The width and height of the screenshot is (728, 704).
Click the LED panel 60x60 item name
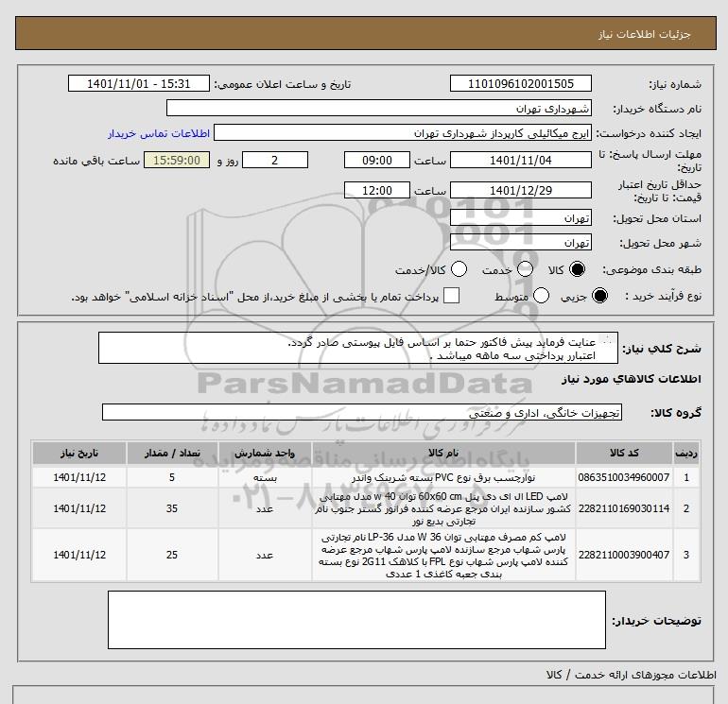point(443,508)
